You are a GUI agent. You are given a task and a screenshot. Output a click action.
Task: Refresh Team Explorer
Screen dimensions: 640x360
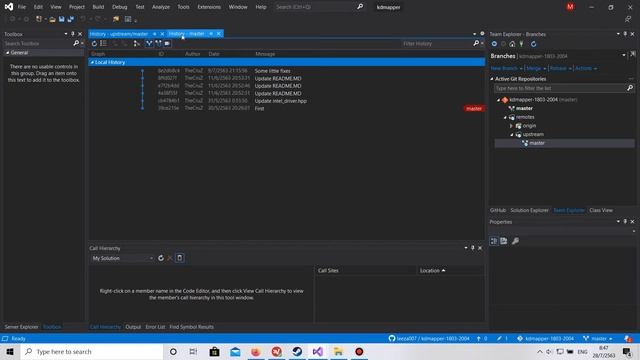tap(533, 44)
